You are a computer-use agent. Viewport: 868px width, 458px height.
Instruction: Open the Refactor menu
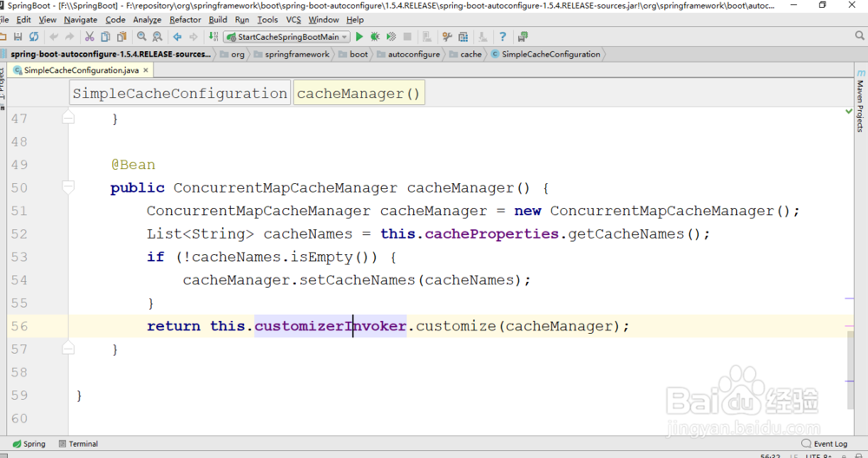point(186,19)
